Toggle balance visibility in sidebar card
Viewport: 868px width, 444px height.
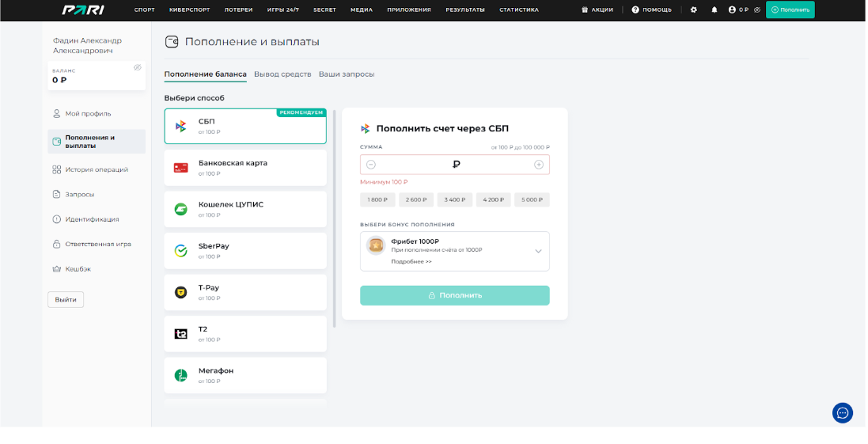138,68
